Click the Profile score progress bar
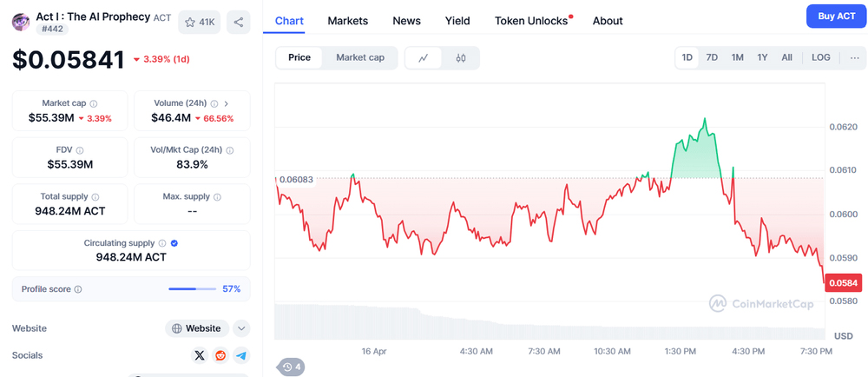 [193, 289]
